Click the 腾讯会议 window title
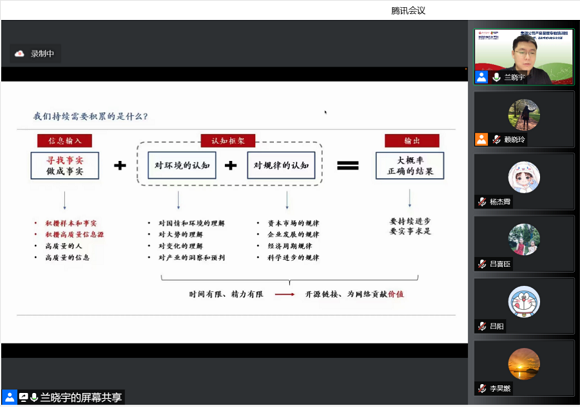 [x=408, y=11]
